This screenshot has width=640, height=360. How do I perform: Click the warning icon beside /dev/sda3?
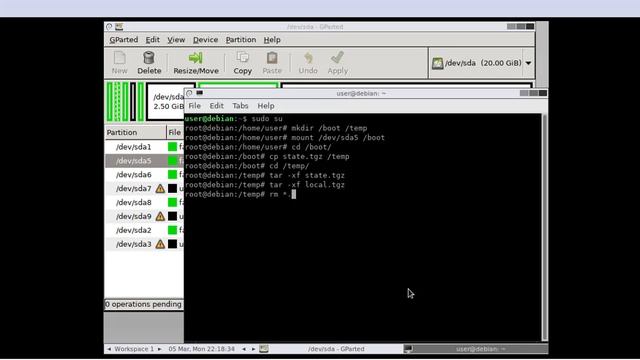(160, 244)
